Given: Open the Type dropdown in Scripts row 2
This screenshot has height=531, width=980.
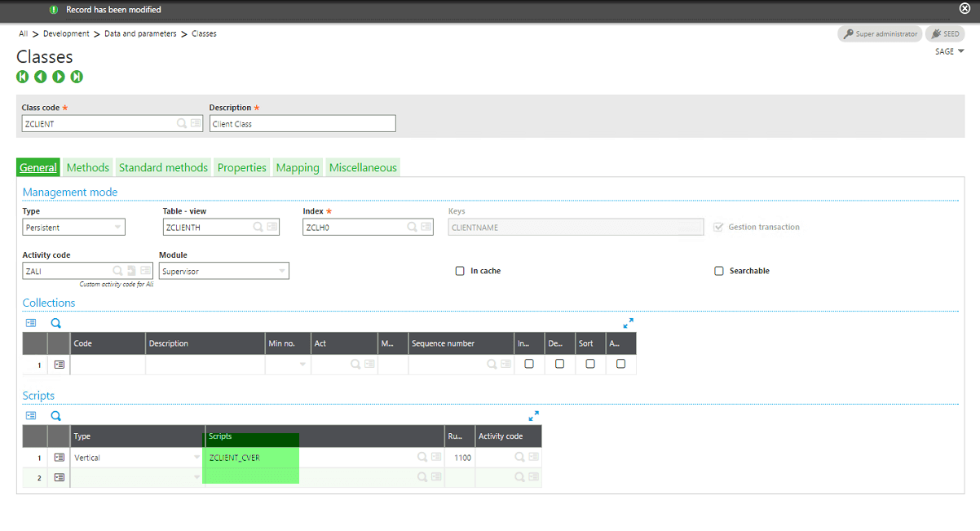Looking at the screenshot, I should pyautogui.click(x=196, y=477).
